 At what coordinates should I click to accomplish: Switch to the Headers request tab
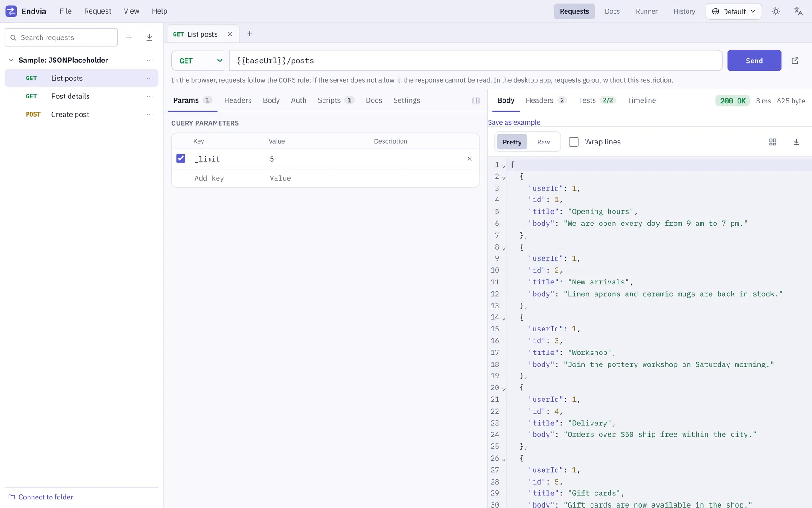coord(238,100)
